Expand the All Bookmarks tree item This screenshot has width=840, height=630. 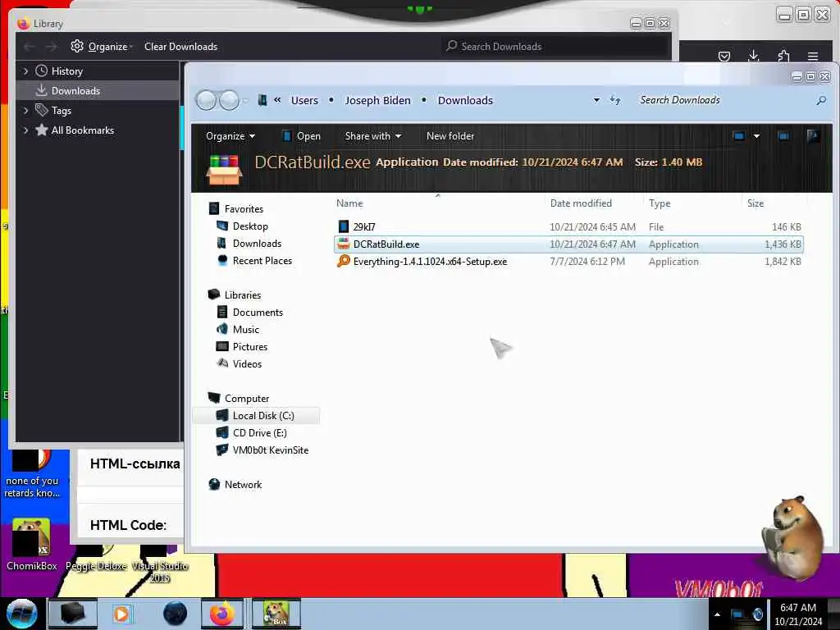coord(25,130)
